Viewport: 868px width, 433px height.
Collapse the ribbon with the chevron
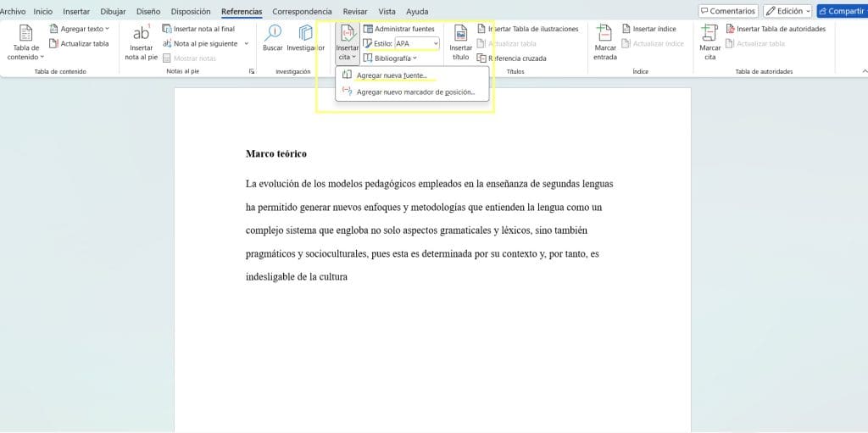click(865, 71)
